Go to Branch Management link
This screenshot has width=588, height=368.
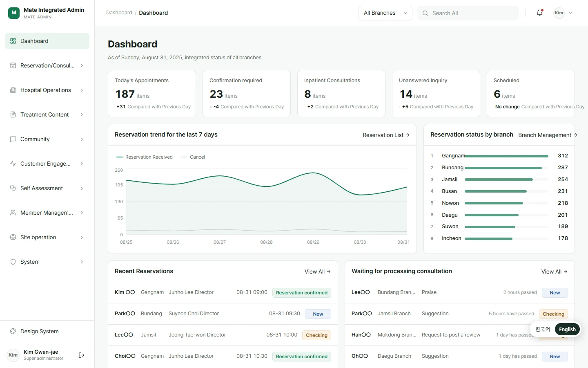(x=548, y=135)
